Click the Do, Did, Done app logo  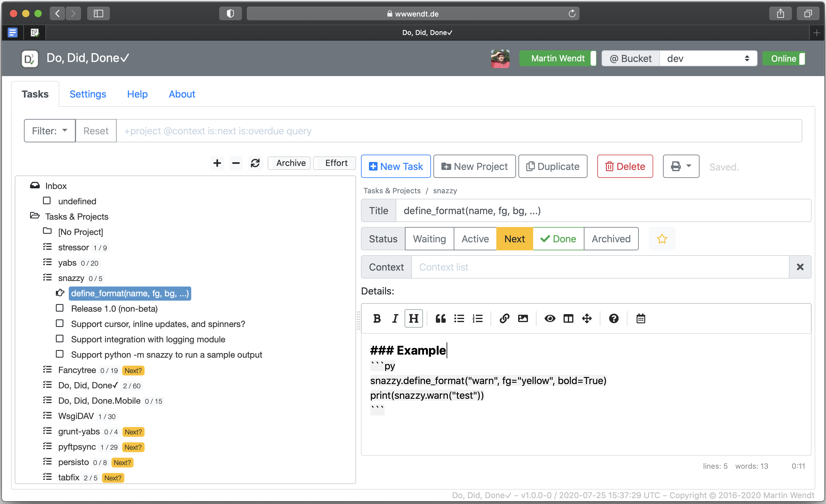(x=29, y=59)
